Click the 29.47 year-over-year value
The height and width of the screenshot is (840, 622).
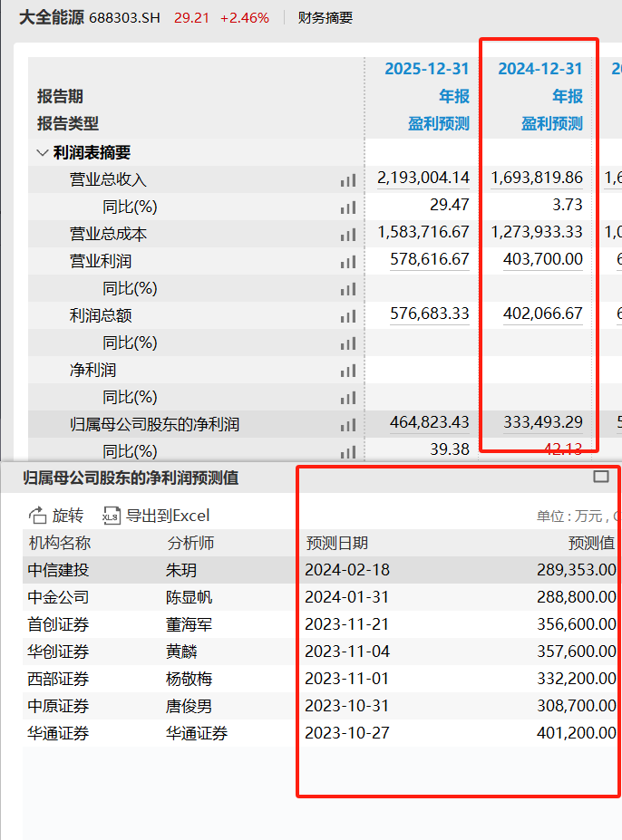tap(450, 205)
